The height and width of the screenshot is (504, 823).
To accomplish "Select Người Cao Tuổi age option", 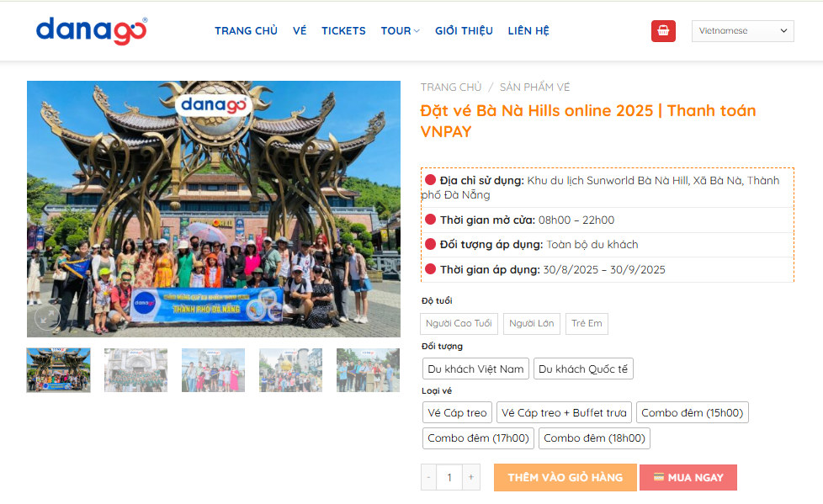I will point(459,323).
